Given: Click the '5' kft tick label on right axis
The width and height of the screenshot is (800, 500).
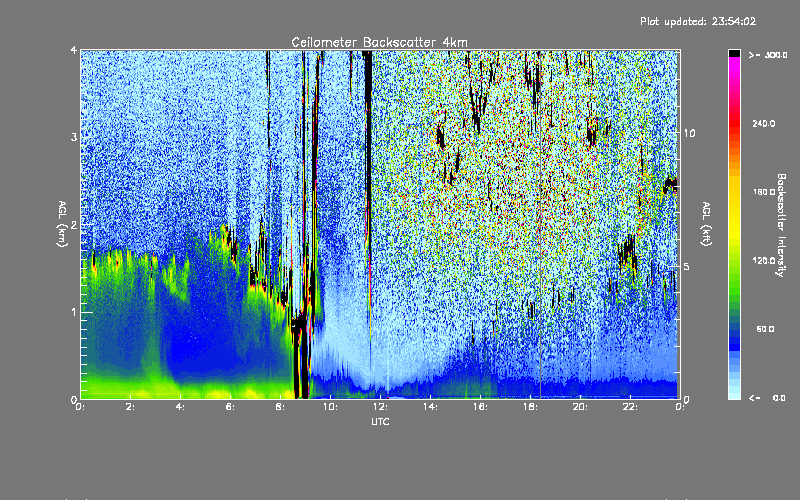Looking at the screenshot, I should [687, 266].
